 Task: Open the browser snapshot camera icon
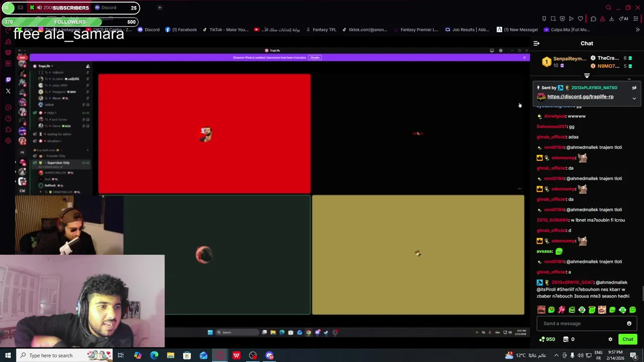coord(553,19)
